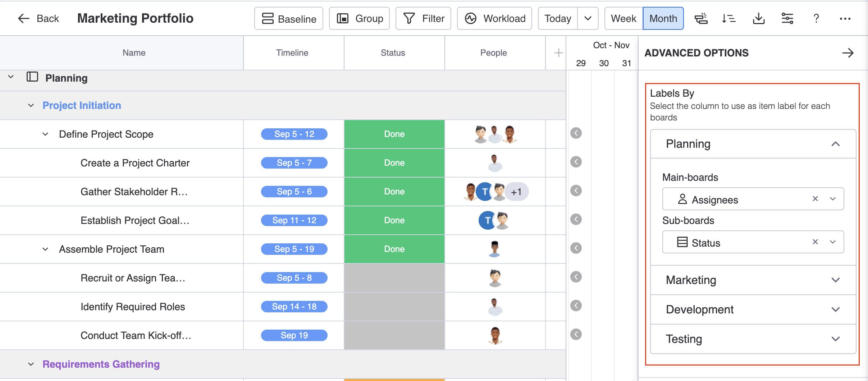Add a new column with plus icon
Screen dimensions: 868x381
point(558,53)
